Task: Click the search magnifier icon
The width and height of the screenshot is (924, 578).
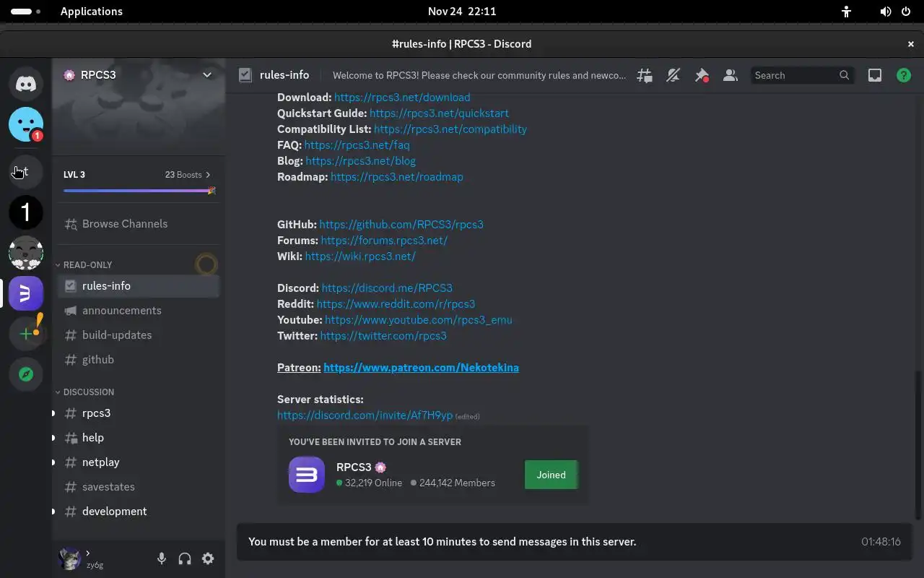Action: click(x=845, y=75)
